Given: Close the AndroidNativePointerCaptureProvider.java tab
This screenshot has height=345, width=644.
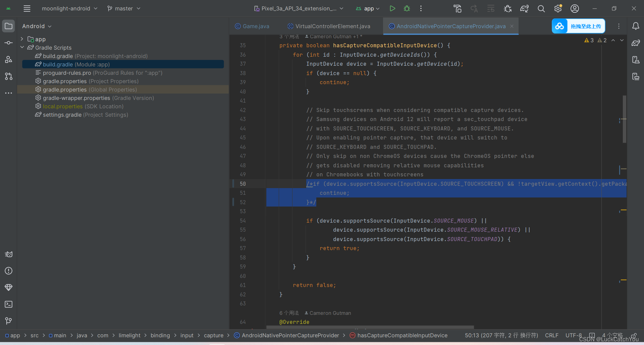Looking at the screenshot, I should click(x=512, y=26).
